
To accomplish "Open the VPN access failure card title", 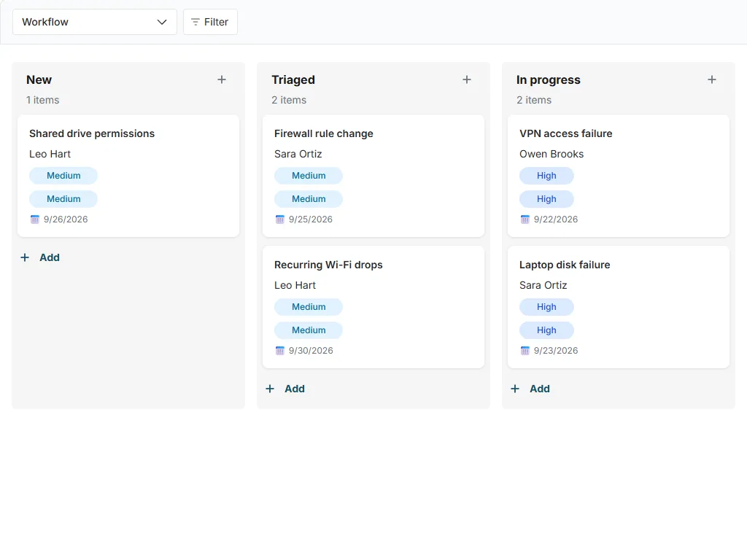I will click(x=565, y=134).
